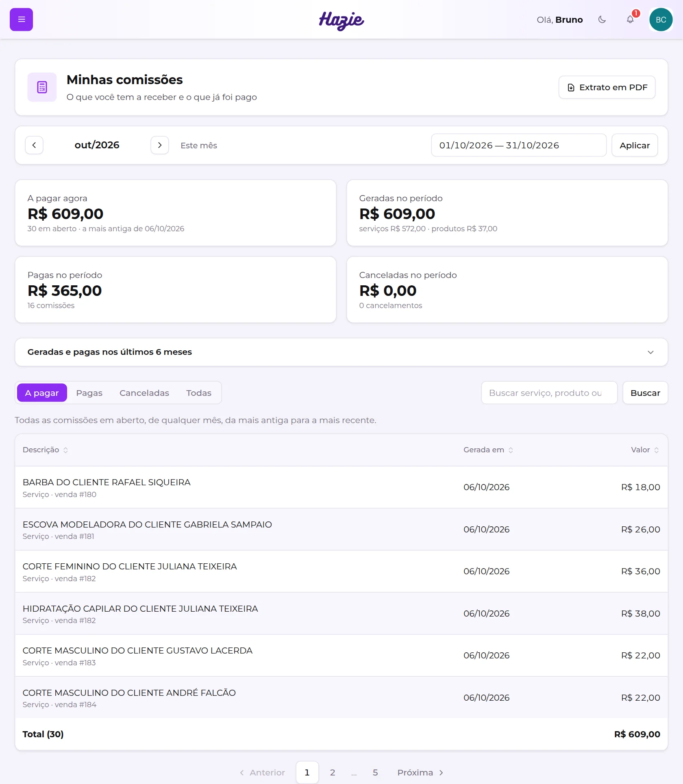The width and height of the screenshot is (683, 784).
Task: Sort by Gerada em column
Action: [x=488, y=450]
